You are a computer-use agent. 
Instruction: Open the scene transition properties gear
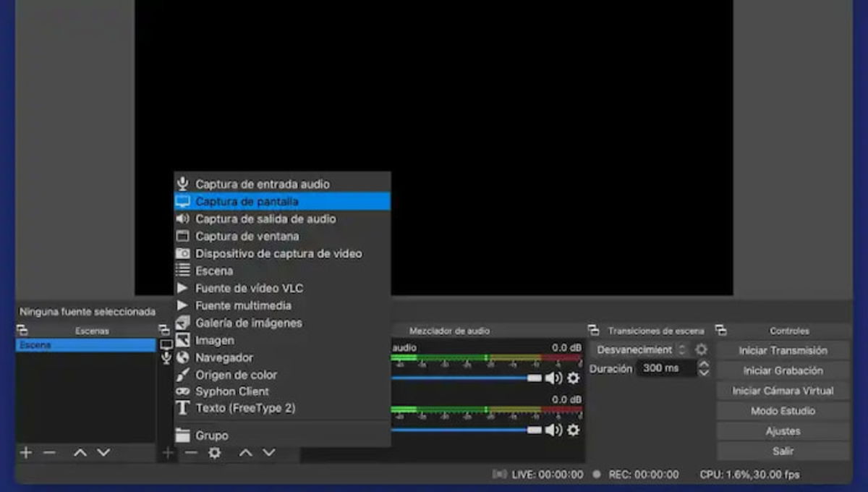[x=700, y=349]
